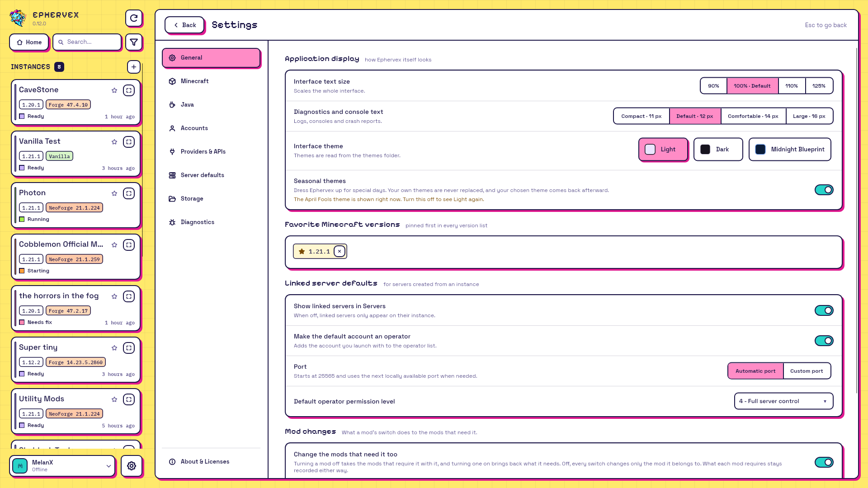Screen dimensions: 868x488
Task: Open the CaveStone expand square icon
Action: pos(129,90)
